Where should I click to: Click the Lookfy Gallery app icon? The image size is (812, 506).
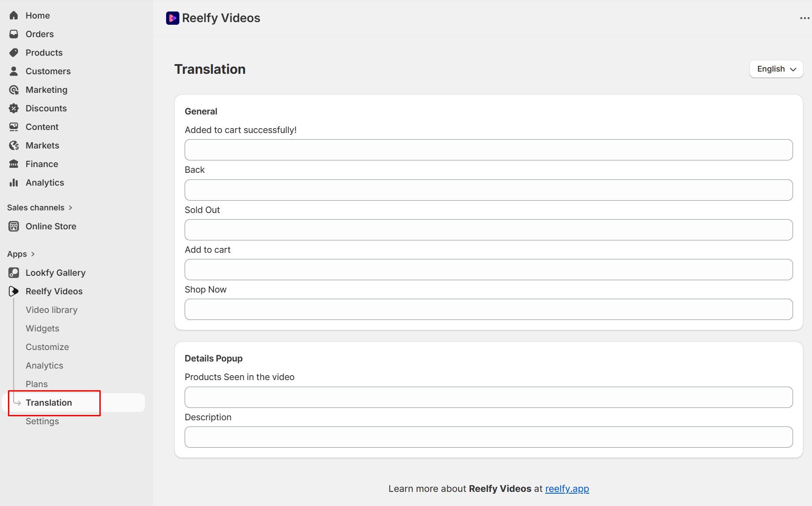pyautogui.click(x=14, y=273)
